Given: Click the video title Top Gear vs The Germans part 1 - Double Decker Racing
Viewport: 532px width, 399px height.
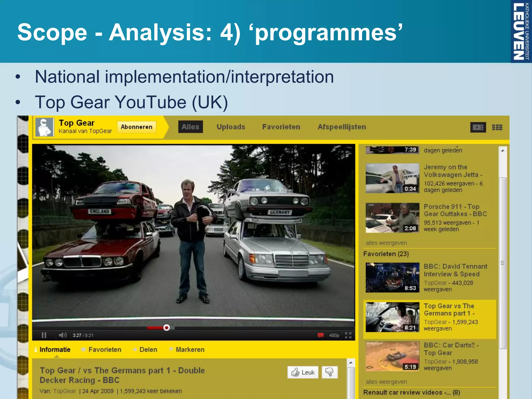Looking at the screenshot, I should tap(122, 375).
